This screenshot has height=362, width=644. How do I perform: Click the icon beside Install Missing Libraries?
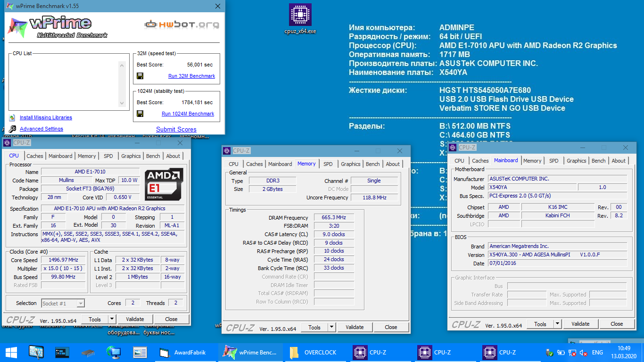[12, 117]
